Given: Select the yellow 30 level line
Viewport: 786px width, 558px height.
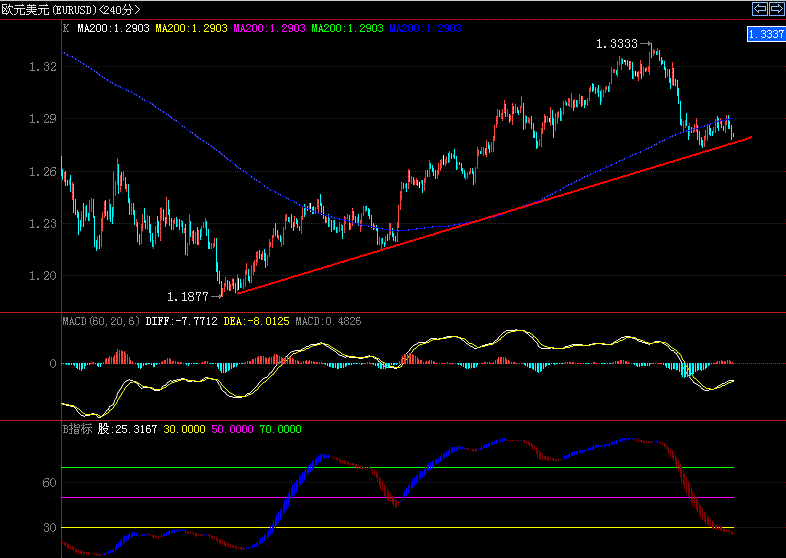Looking at the screenshot, I should tap(398, 527).
